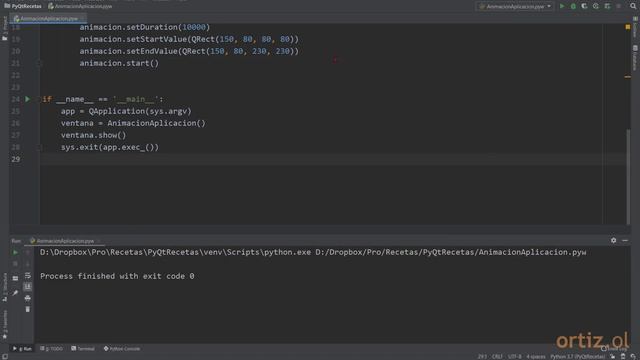Collapse the if __name__ block fold marker
Viewport: 640px width, 360px height.
click(x=40, y=99)
